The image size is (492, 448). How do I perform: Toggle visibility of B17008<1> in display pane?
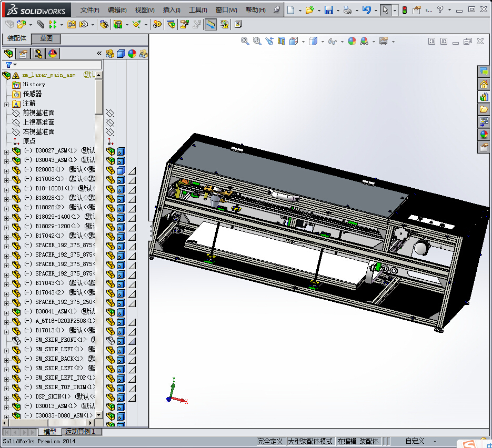tap(110, 180)
